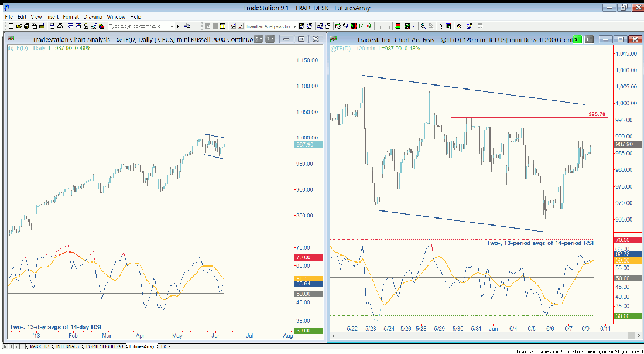Open the Insert Analysis Group dropdown

294,26
